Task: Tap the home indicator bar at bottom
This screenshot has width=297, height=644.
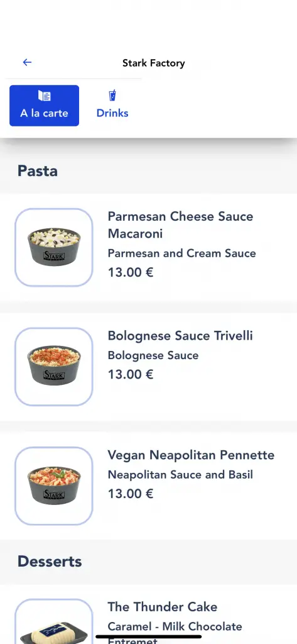Action: click(x=148, y=637)
